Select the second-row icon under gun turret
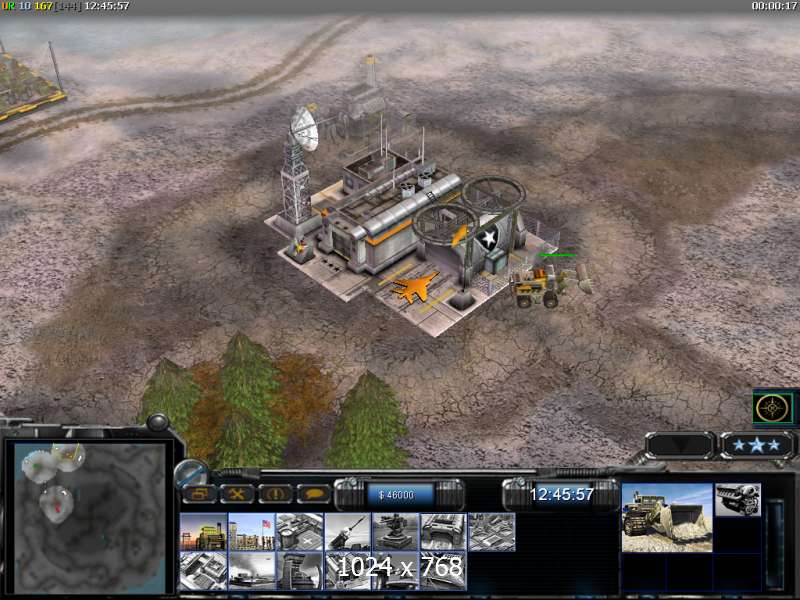The width and height of the screenshot is (800, 600). pos(395,571)
